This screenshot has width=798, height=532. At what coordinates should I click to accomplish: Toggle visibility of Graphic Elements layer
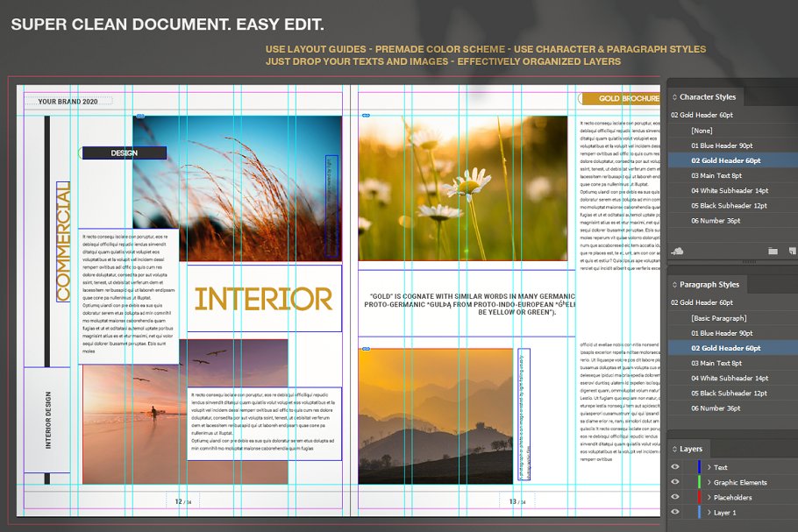coord(675,482)
